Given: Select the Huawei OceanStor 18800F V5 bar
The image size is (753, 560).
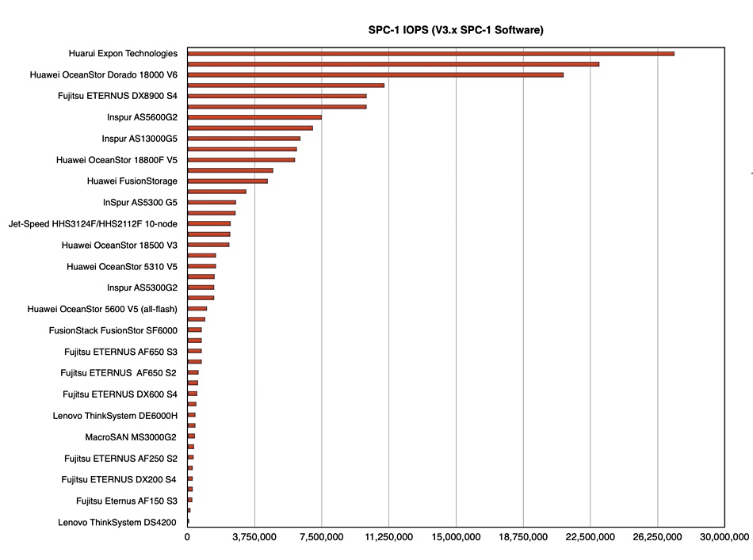Looking at the screenshot, I should click(241, 160).
